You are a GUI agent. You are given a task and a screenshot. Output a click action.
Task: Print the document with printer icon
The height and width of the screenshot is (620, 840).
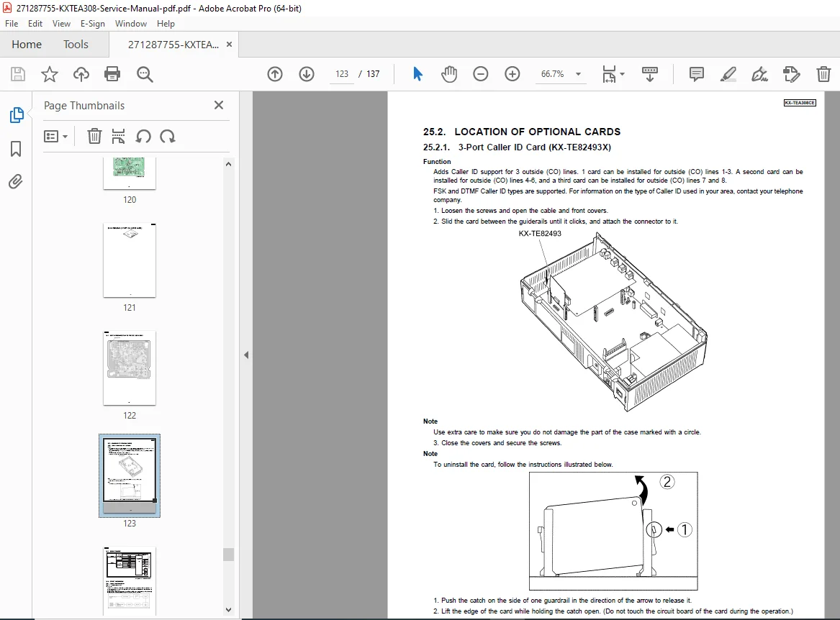(112, 74)
